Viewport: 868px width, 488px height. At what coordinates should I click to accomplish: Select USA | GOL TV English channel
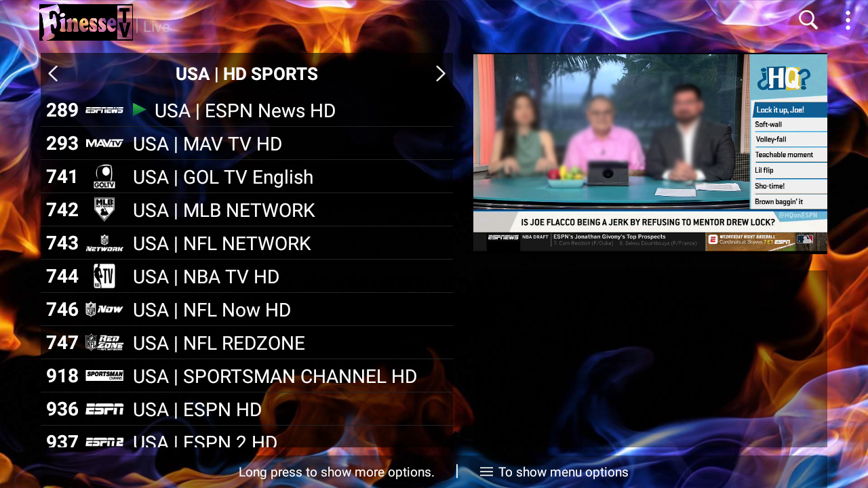coord(247,176)
